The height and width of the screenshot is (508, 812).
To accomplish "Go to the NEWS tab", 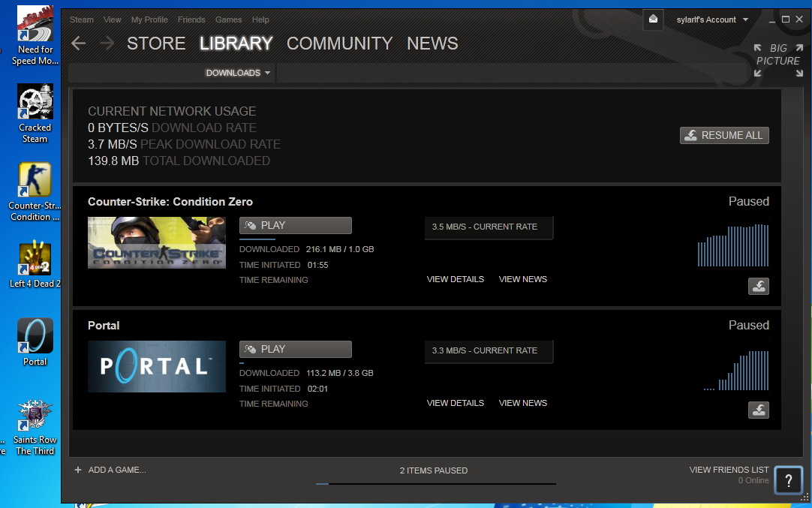I will pos(432,44).
